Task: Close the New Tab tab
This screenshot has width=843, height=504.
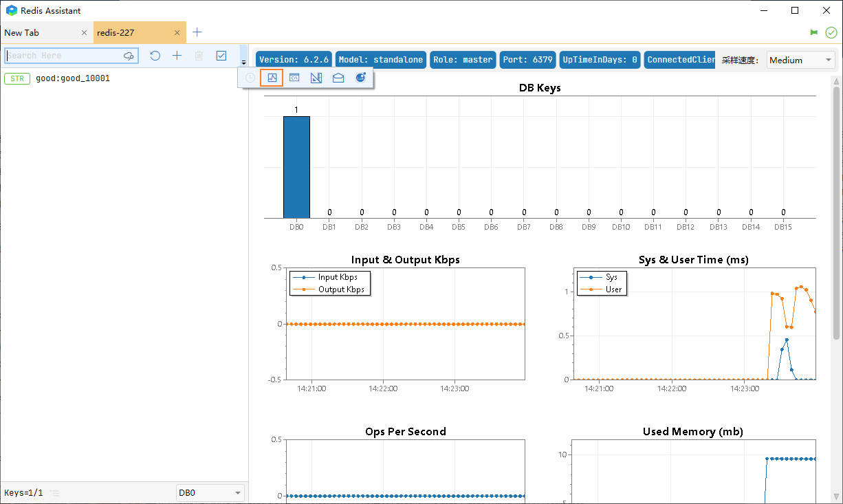Action: point(84,32)
